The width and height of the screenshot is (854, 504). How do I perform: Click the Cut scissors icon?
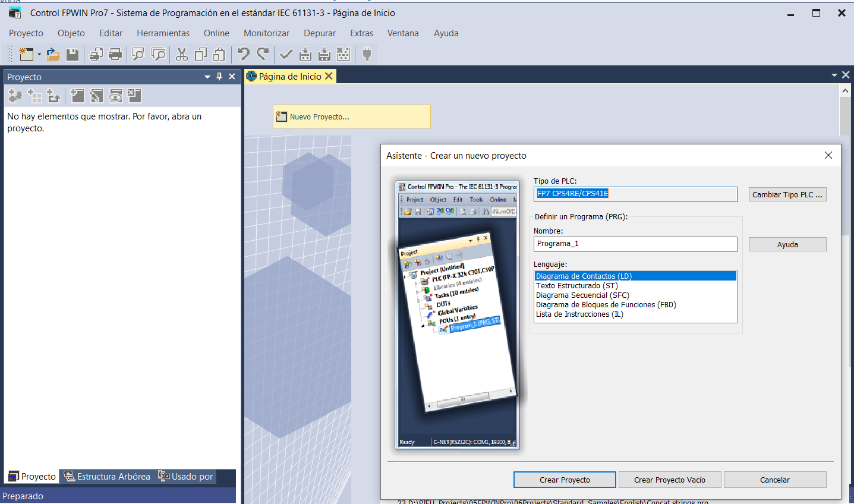click(182, 55)
